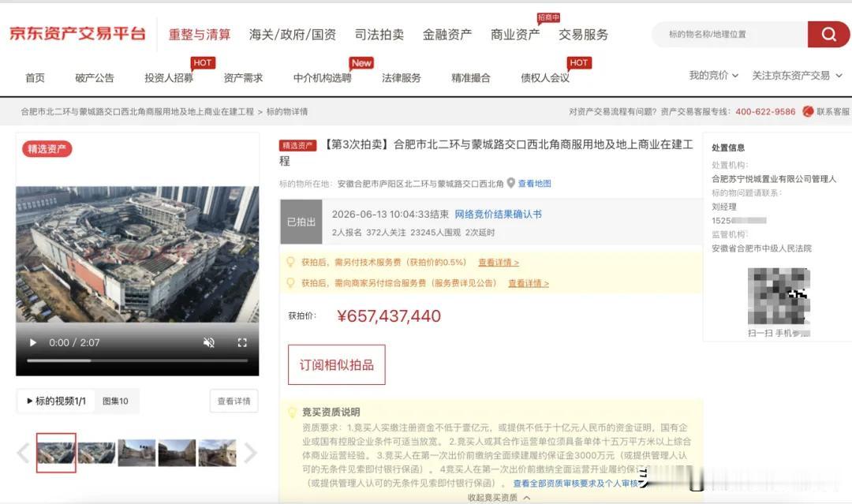The height and width of the screenshot is (504, 852).
Task: Click the 查看详情 button under the video
Action: pyautogui.click(x=234, y=401)
